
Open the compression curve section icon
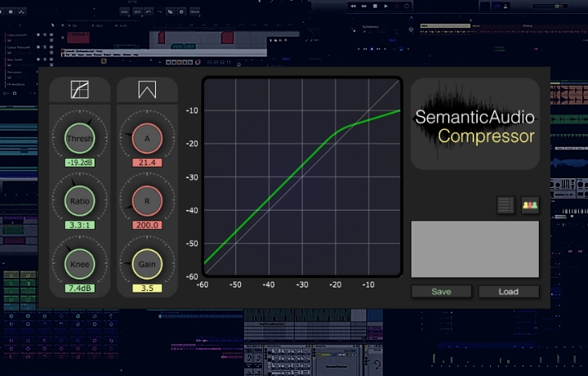[x=80, y=90]
